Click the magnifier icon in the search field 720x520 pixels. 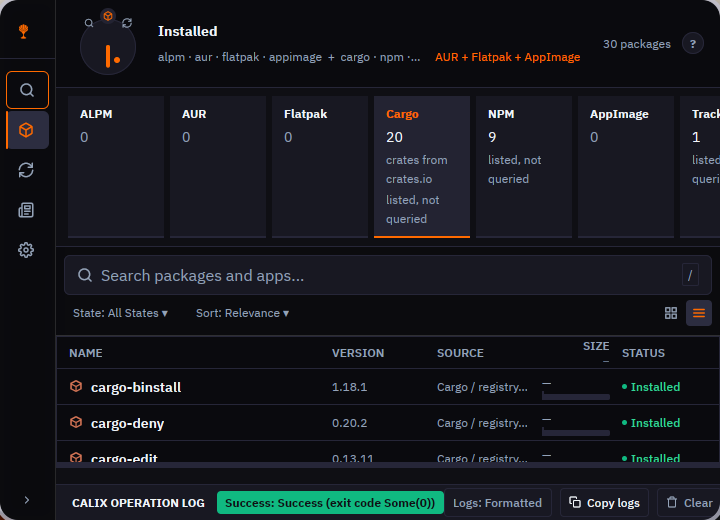click(85, 275)
